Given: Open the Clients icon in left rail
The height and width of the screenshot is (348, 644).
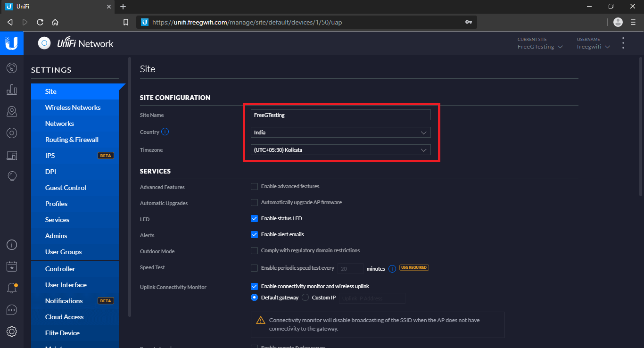Looking at the screenshot, I should pos(12,155).
